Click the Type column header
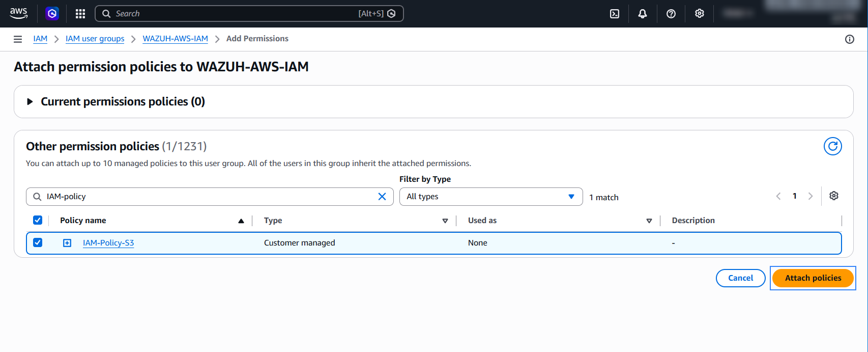 click(x=273, y=221)
